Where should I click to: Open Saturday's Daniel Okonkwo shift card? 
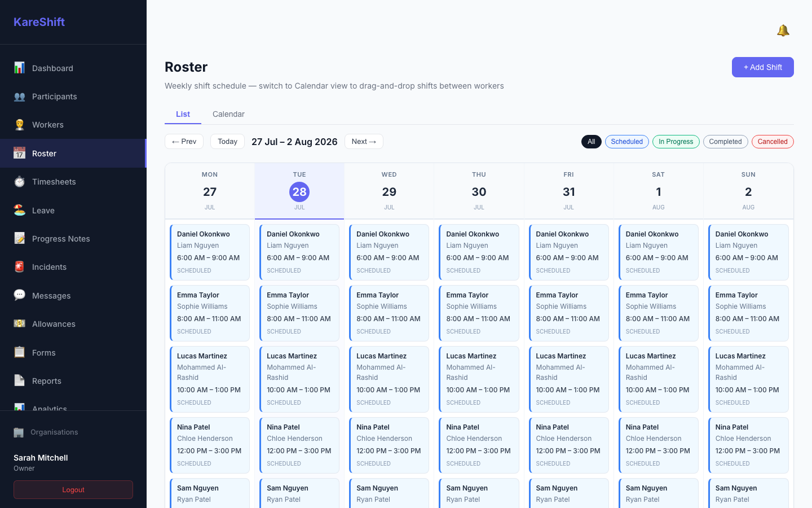click(658, 252)
